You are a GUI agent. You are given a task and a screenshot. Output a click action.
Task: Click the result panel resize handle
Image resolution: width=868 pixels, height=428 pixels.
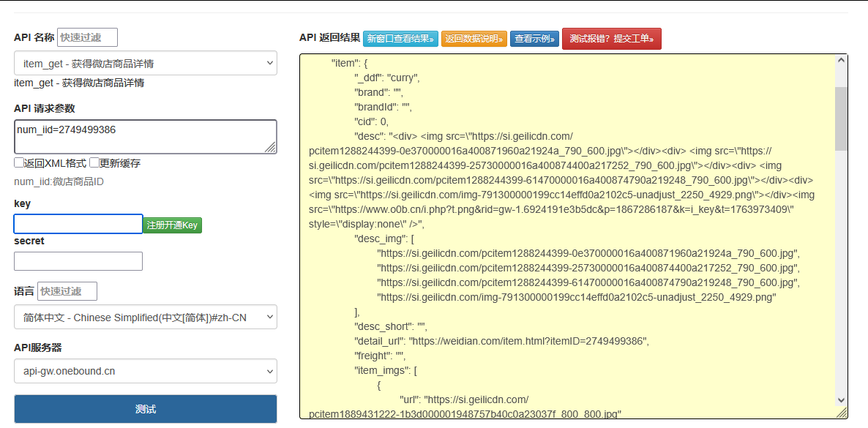pyautogui.click(x=842, y=413)
